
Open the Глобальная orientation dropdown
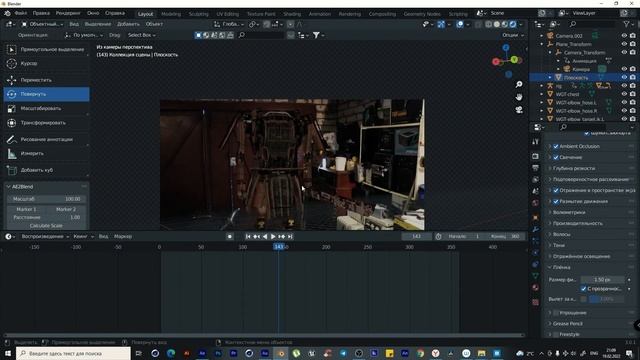tap(229, 24)
